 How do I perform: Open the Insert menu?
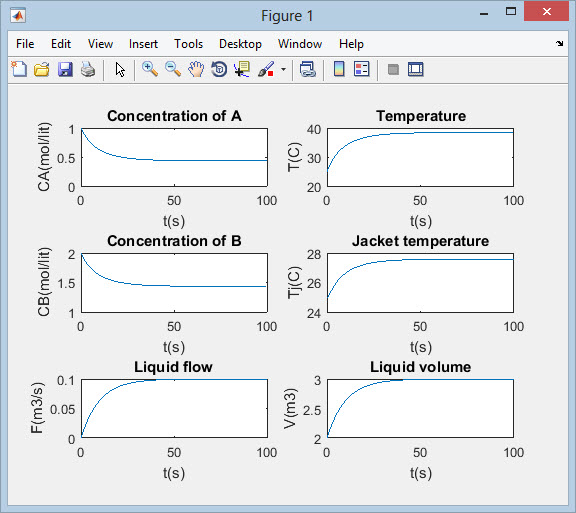(143, 44)
